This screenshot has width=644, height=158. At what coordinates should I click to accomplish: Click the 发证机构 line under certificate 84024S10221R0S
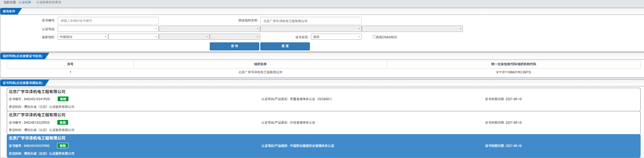point(41,154)
